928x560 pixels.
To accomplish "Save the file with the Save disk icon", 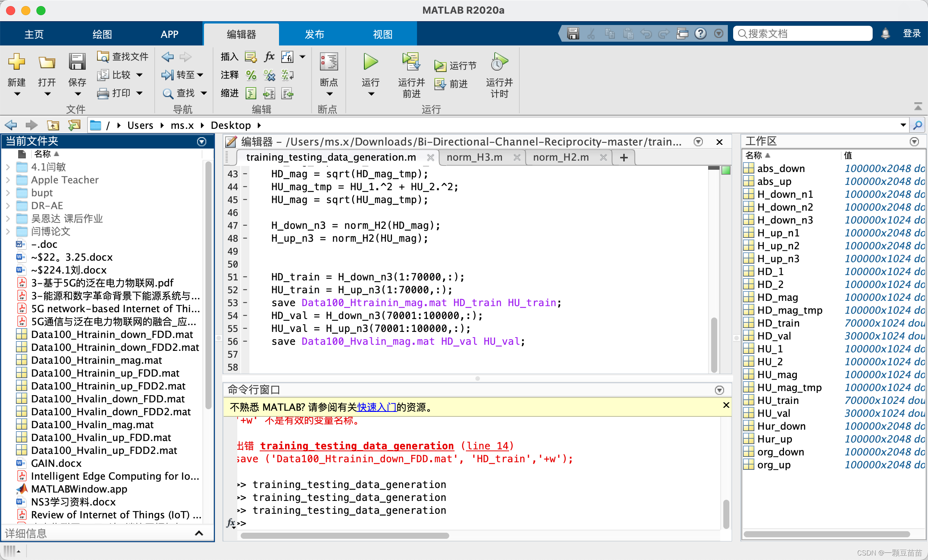I will pyautogui.click(x=77, y=61).
